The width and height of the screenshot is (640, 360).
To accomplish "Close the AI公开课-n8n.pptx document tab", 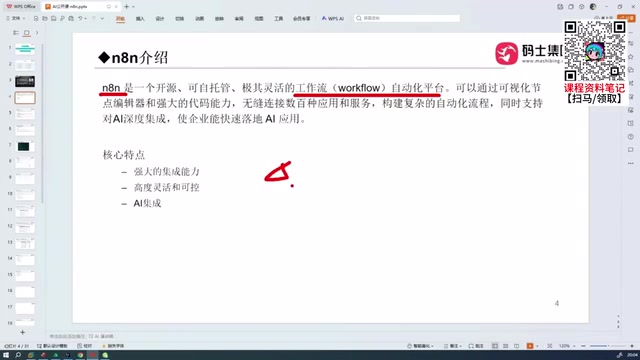I will click(116, 7).
